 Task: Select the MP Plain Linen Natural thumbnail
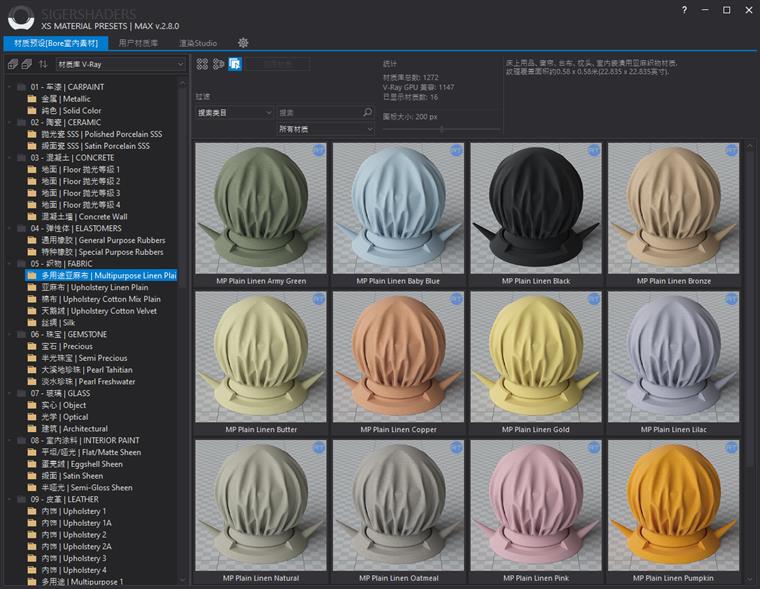[261, 506]
